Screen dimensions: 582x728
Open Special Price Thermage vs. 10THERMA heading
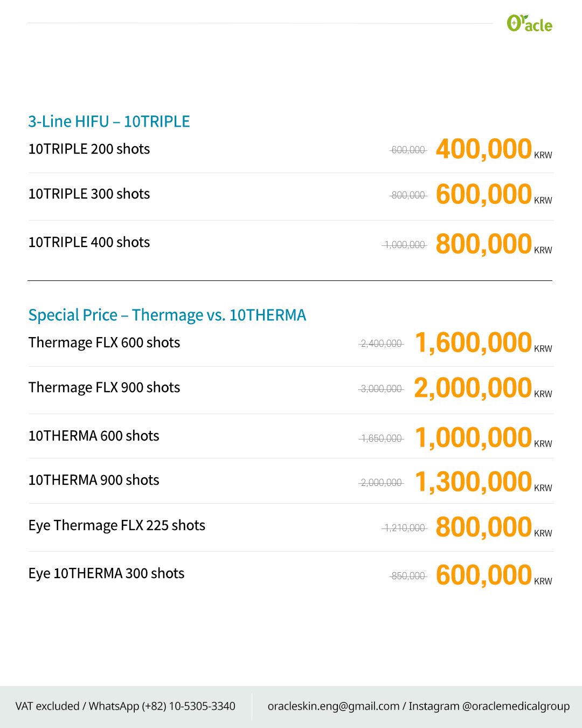pyautogui.click(x=167, y=315)
